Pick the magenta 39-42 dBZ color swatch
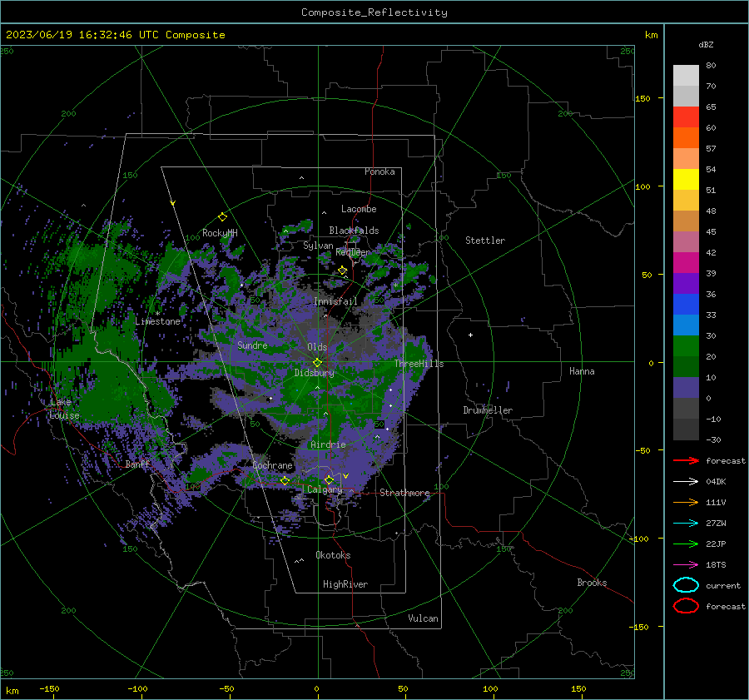 tap(686, 263)
